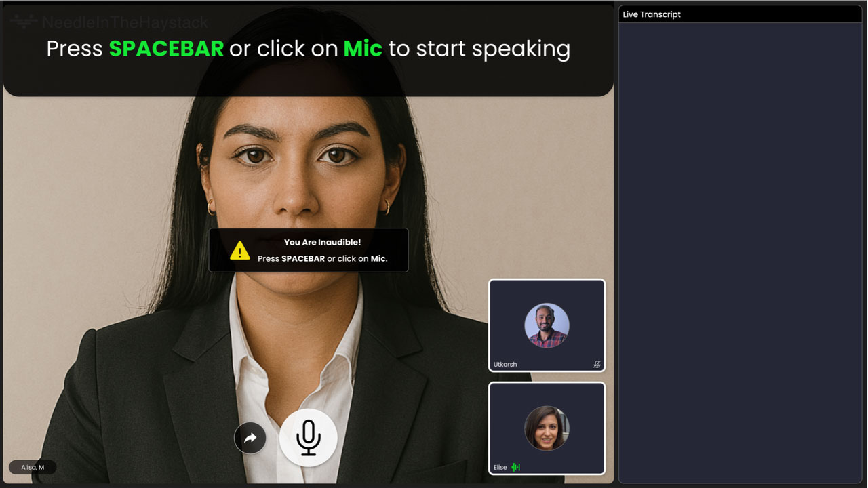Click the NeedleInTheHaystack logo icon
The width and height of the screenshot is (868, 488).
pyautogui.click(x=23, y=22)
